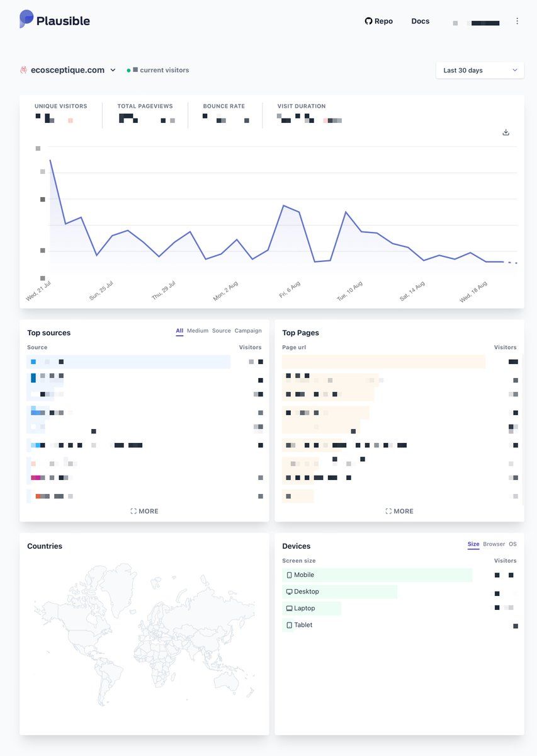Viewport: 537px width, 756px height.
Task: Click the "Fri, 6 Aug" axis label
Action: [x=290, y=290]
